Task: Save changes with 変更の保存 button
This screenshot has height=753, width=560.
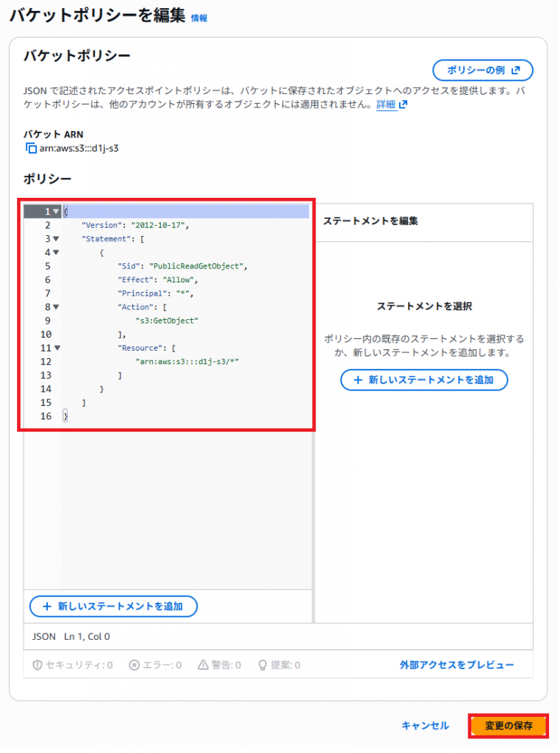Action: pyautogui.click(x=509, y=726)
